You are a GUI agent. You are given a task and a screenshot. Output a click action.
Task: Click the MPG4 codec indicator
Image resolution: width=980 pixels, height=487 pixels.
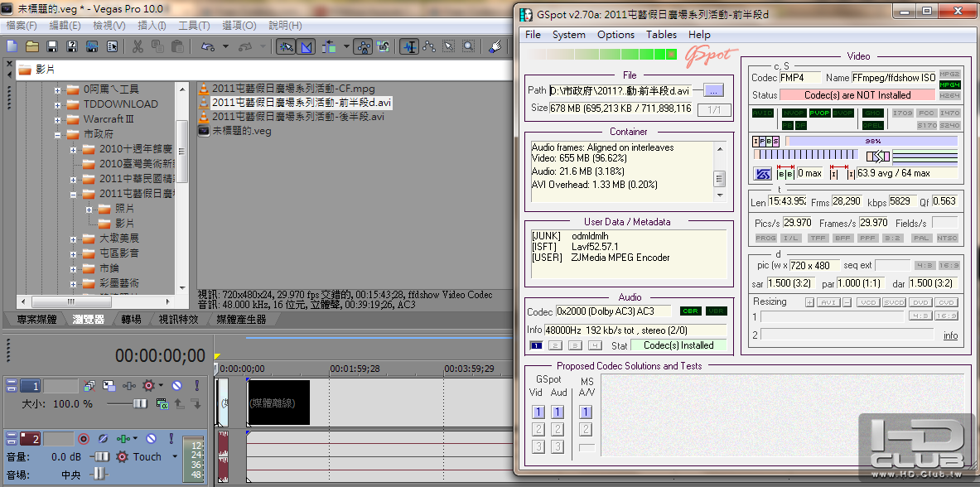coord(949,85)
